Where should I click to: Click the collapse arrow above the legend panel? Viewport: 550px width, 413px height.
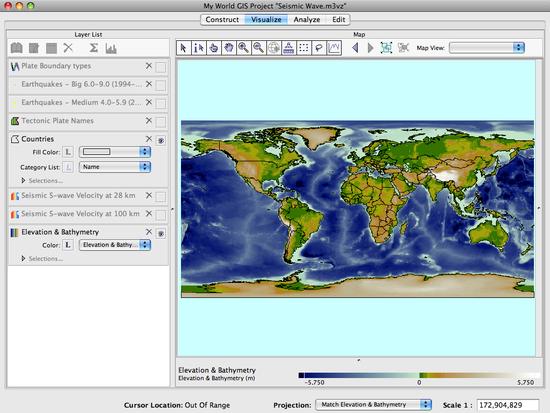[x=358, y=360]
